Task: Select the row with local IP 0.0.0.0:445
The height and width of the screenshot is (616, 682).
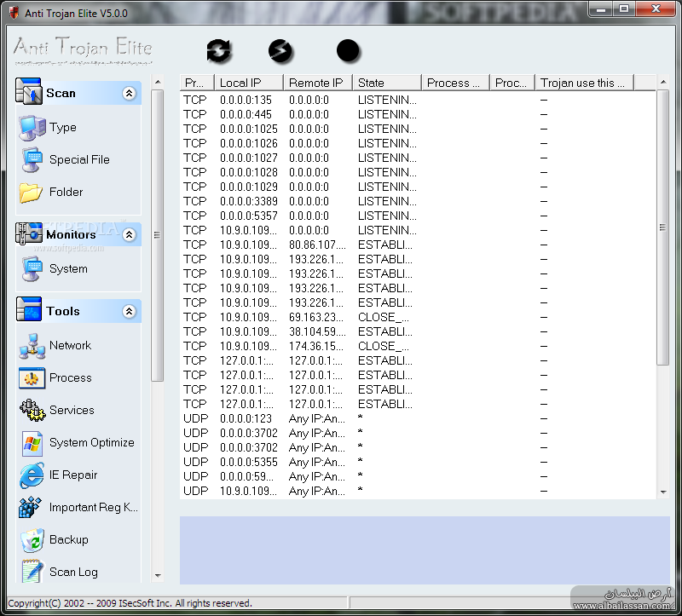Action: coord(418,115)
